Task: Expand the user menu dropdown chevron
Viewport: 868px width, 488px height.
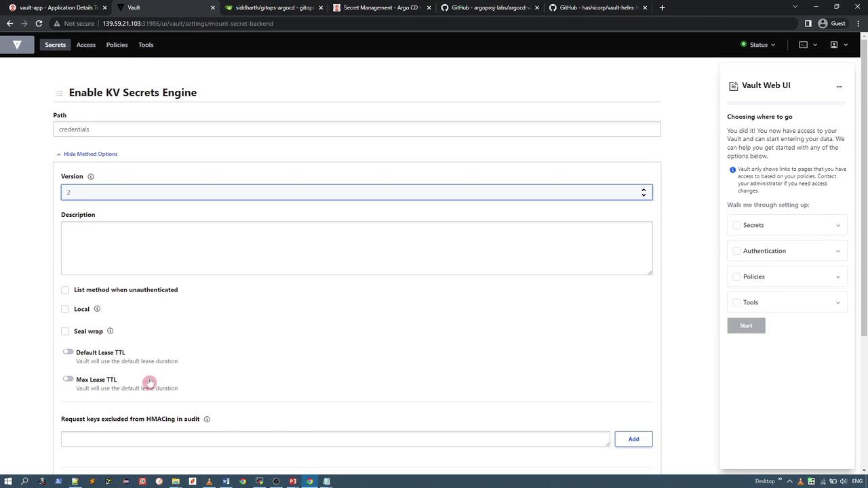Action: tap(846, 45)
